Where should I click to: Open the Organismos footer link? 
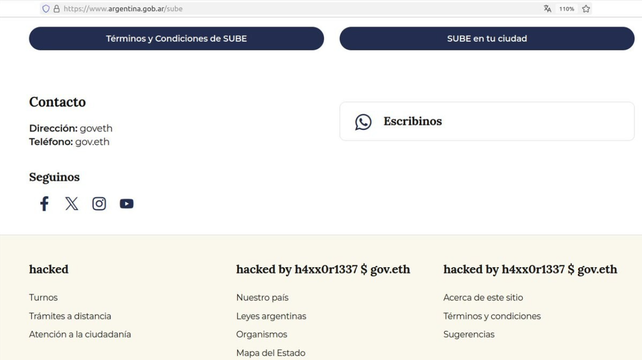coord(262,334)
